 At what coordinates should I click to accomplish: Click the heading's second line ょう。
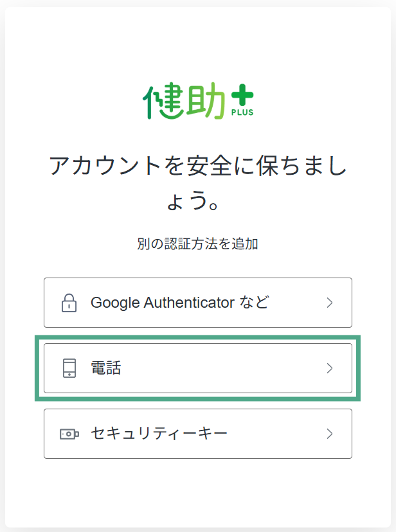pyautogui.click(x=198, y=200)
